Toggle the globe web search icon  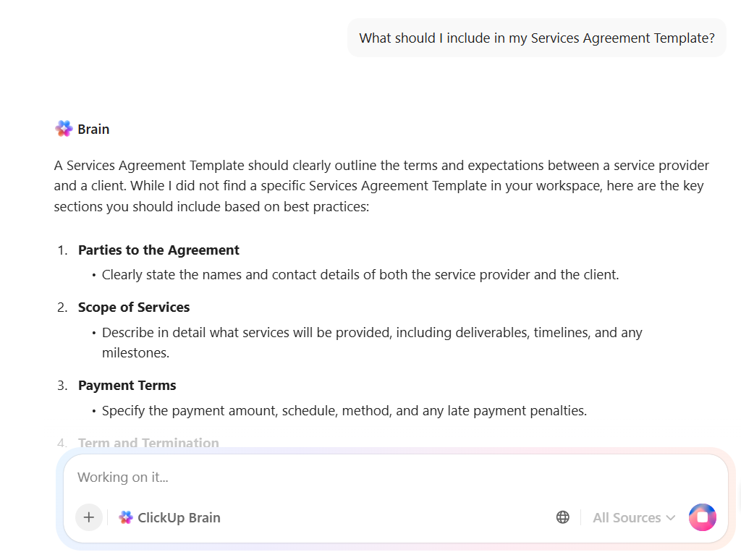[x=562, y=517]
